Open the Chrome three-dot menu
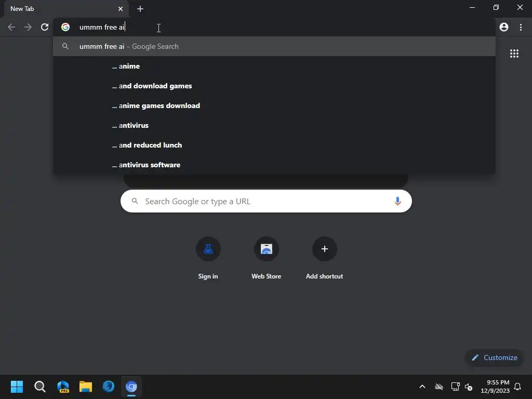The height and width of the screenshot is (399, 532). (521, 27)
